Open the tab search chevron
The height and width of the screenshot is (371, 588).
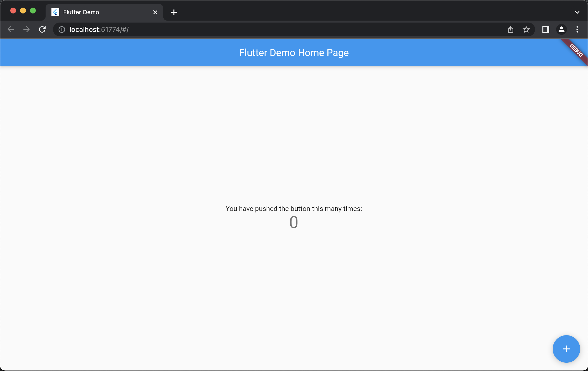(x=577, y=12)
